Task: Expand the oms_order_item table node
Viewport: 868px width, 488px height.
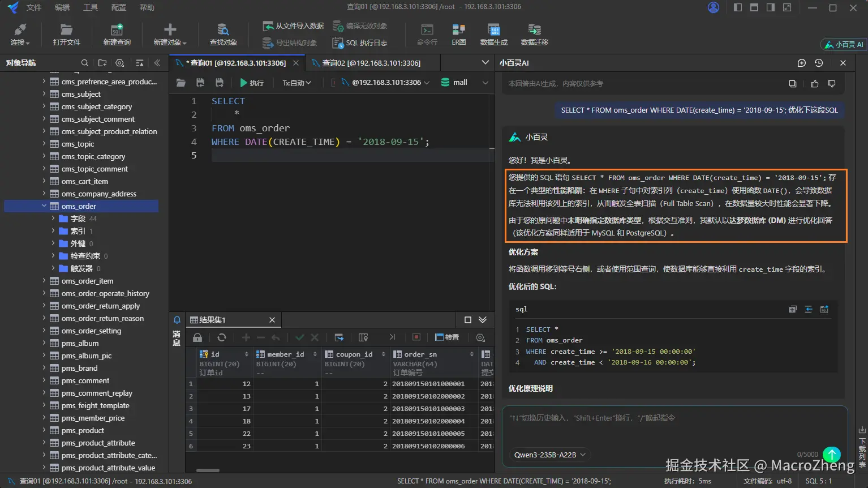Action: [x=44, y=281]
